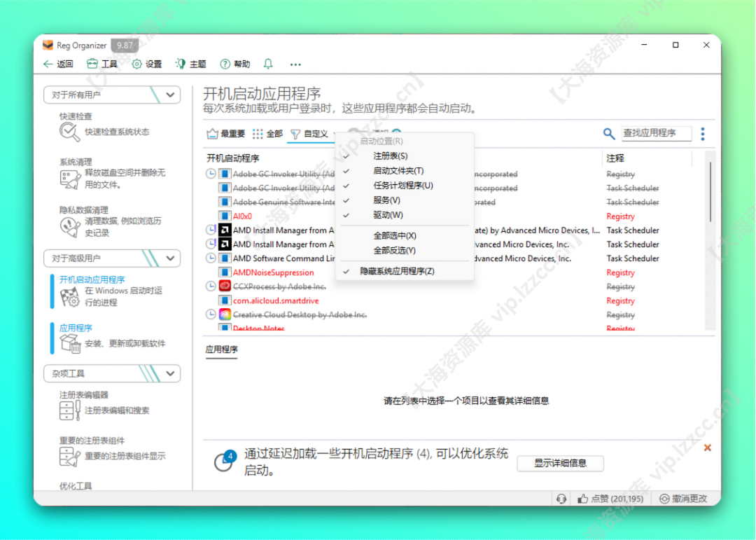Click the startup list vertical scrollbar
756x540 pixels.
pyautogui.click(x=710, y=193)
